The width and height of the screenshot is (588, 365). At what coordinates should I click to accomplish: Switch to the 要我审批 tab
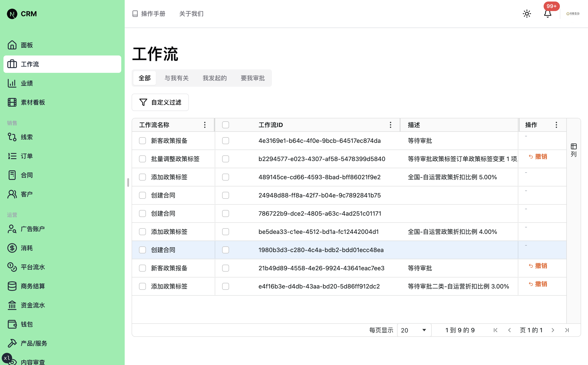(252, 78)
